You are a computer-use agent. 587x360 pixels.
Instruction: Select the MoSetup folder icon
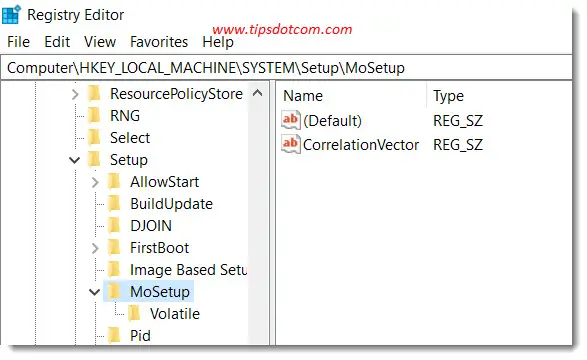click(x=114, y=292)
